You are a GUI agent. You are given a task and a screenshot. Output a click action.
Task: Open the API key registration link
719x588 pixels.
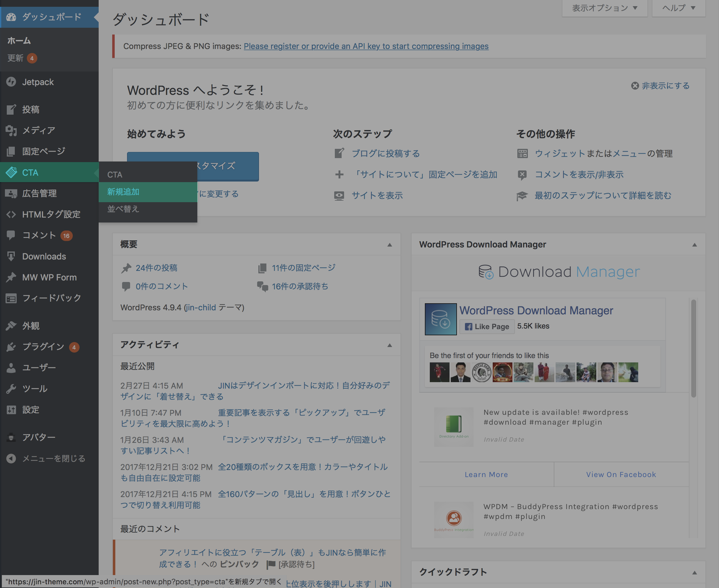[x=366, y=46]
